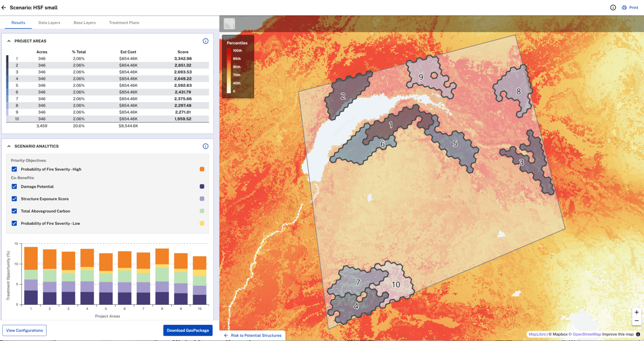The image size is (644, 341).
Task: Collapse the Scenario Analytics section
Action: (9, 146)
